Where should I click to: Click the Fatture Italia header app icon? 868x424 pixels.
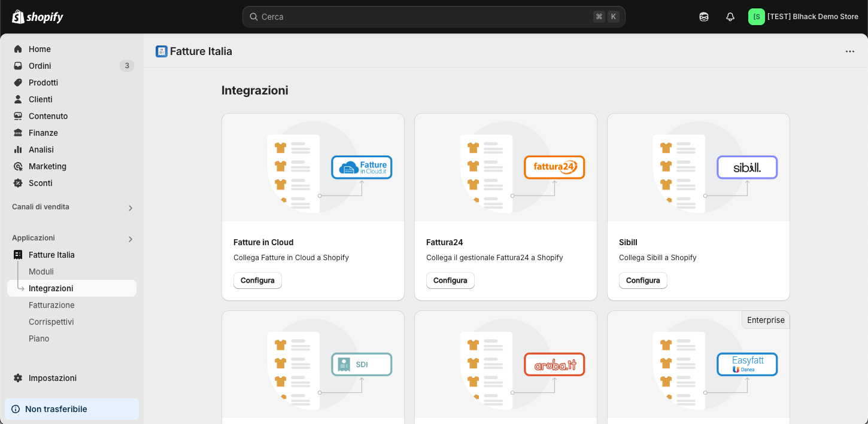(162, 51)
